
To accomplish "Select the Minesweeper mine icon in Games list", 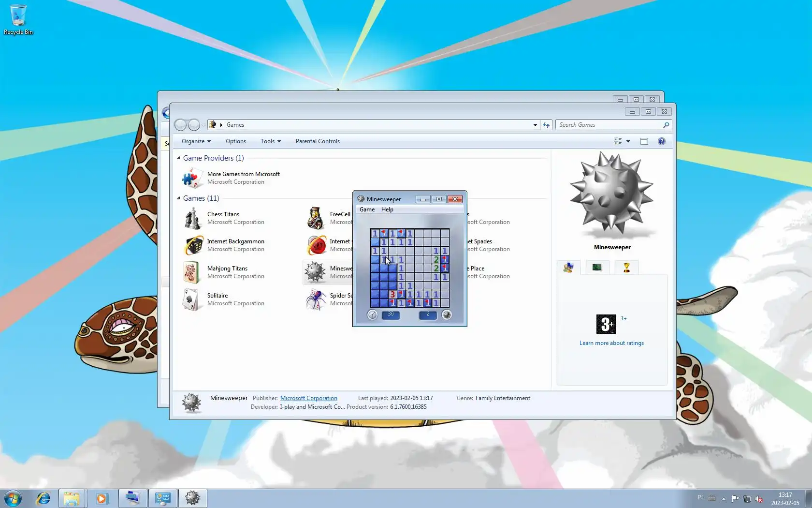I will 316,272.
